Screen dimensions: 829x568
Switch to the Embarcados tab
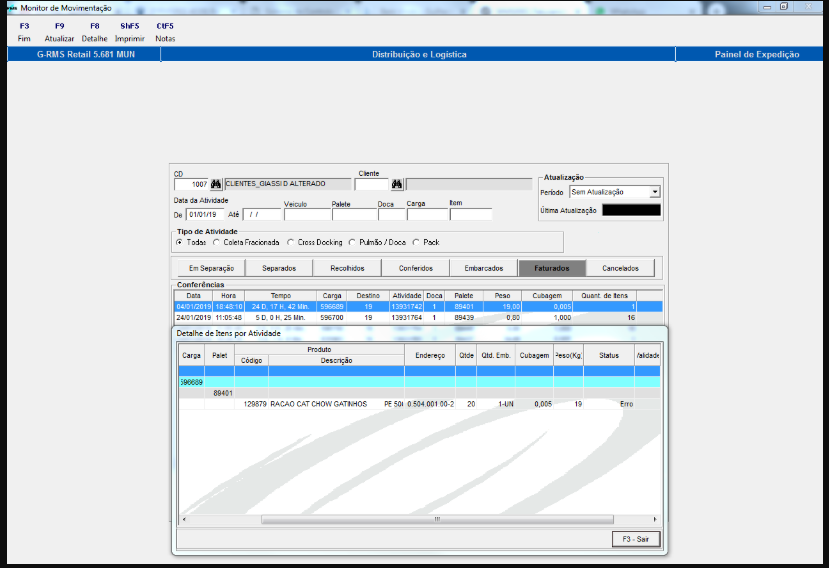(484, 268)
